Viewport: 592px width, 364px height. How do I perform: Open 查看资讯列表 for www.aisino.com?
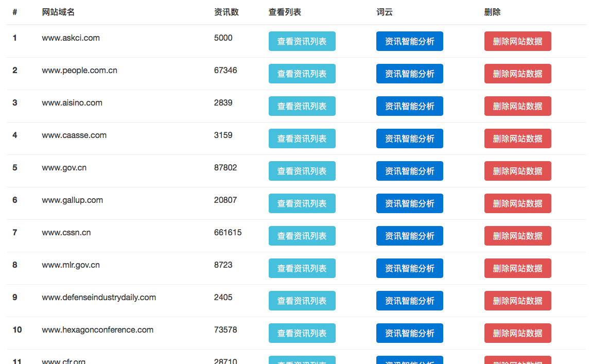302,106
